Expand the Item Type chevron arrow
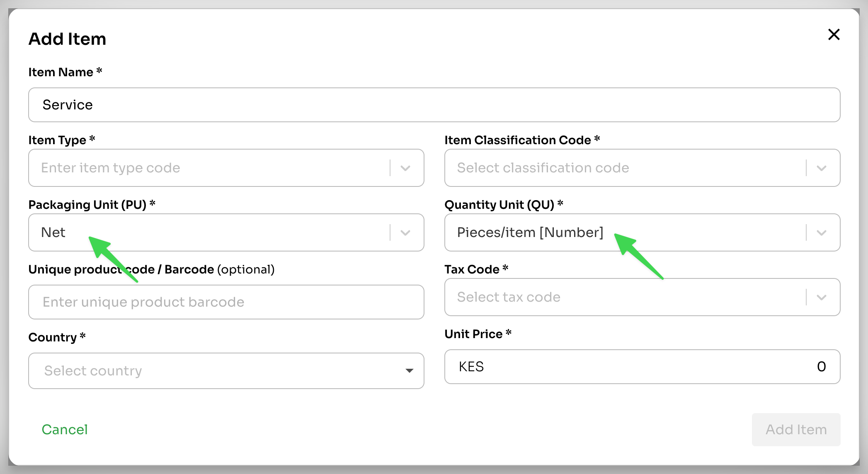The width and height of the screenshot is (868, 474). click(x=405, y=168)
